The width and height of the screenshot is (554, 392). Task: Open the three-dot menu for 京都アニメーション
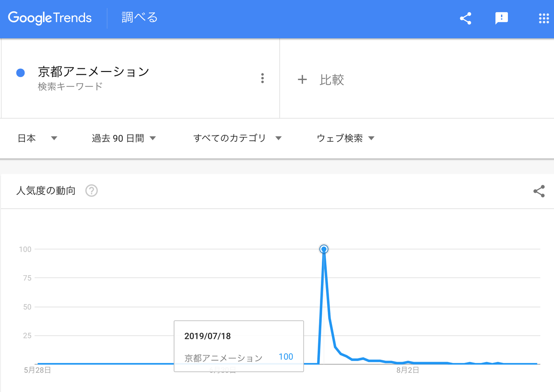[x=262, y=78]
